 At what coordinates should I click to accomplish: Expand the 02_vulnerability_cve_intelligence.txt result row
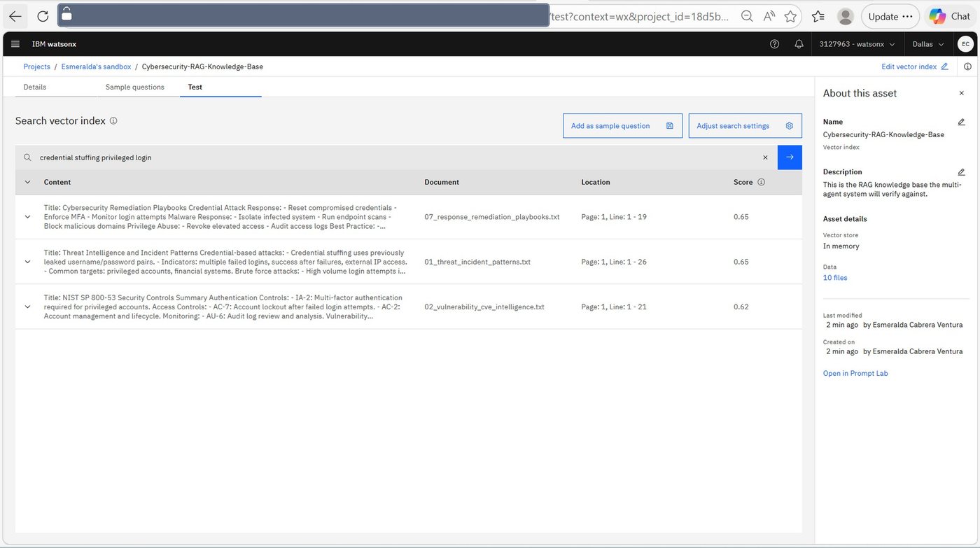27,307
